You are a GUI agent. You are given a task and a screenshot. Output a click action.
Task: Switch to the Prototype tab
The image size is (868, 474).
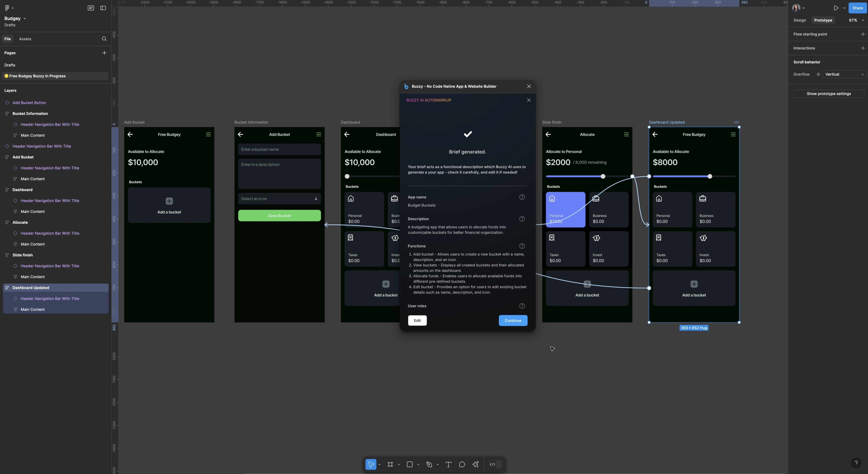click(x=823, y=20)
